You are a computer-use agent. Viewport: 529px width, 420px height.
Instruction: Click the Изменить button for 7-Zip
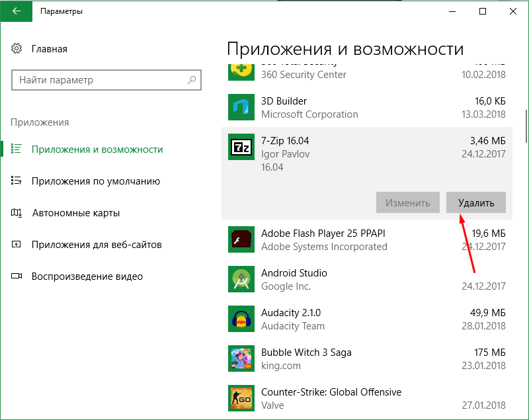tap(408, 202)
